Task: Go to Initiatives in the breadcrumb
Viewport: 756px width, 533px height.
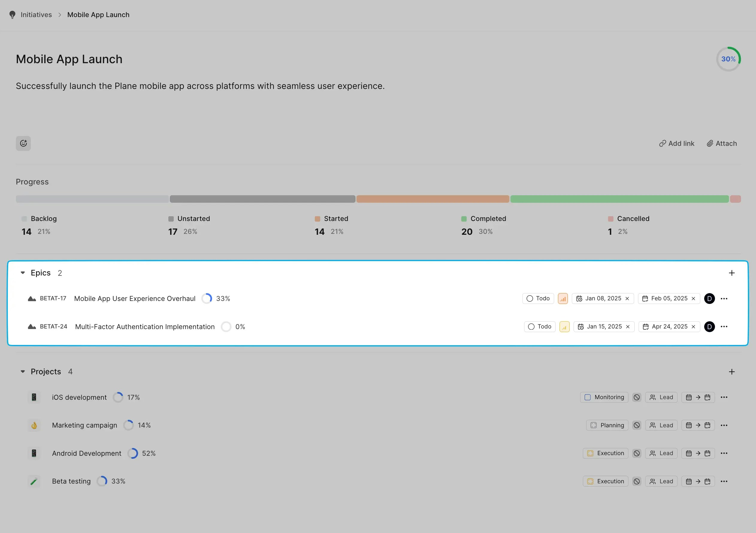Action: [36, 15]
